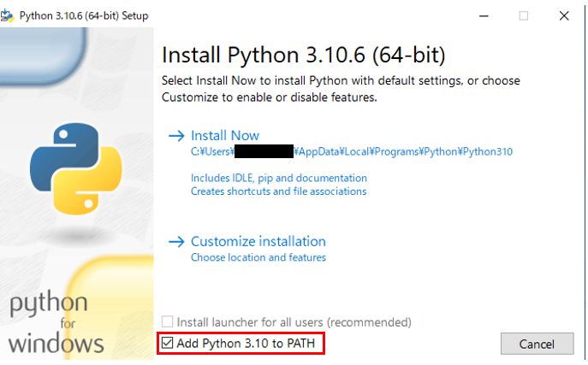Click the 'python for windows' banner text

(x=57, y=324)
